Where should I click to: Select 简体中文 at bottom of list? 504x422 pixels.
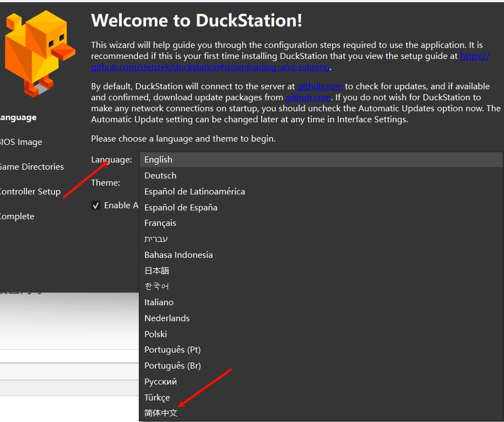[161, 413]
